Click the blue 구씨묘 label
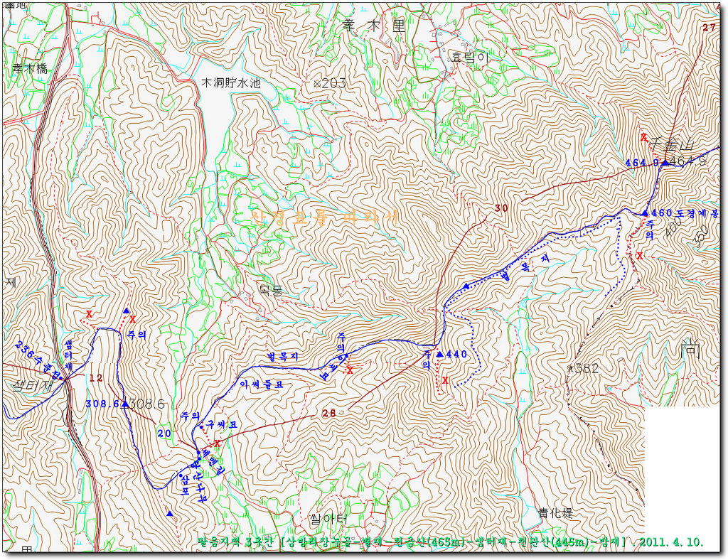 (223, 424)
